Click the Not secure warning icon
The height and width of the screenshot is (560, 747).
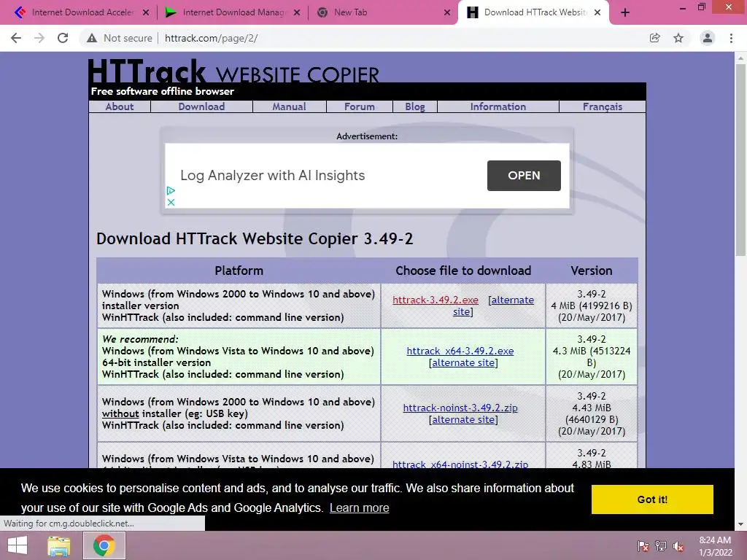(92, 38)
